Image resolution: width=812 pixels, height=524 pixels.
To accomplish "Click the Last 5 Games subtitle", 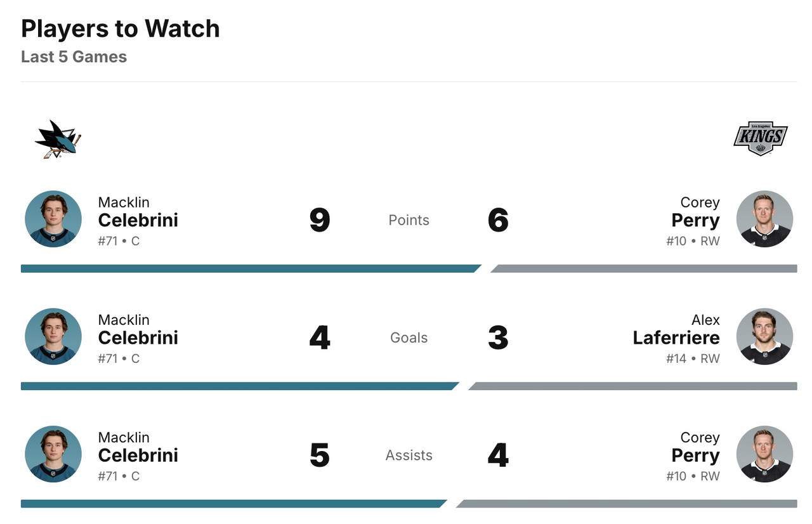I will (74, 56).
